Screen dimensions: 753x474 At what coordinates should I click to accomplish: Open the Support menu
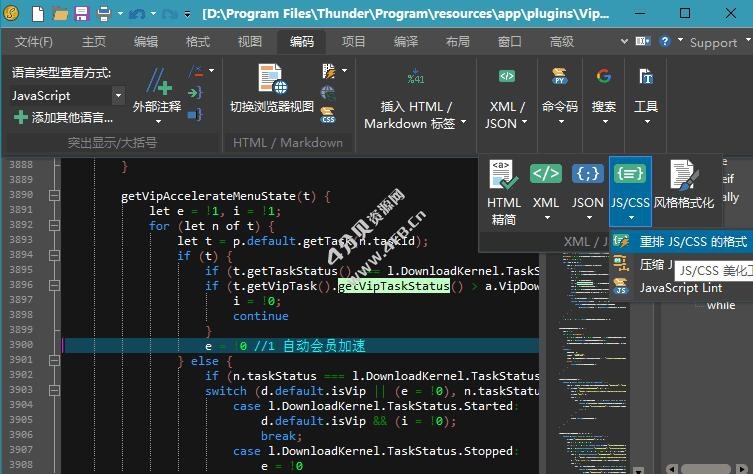713,43
